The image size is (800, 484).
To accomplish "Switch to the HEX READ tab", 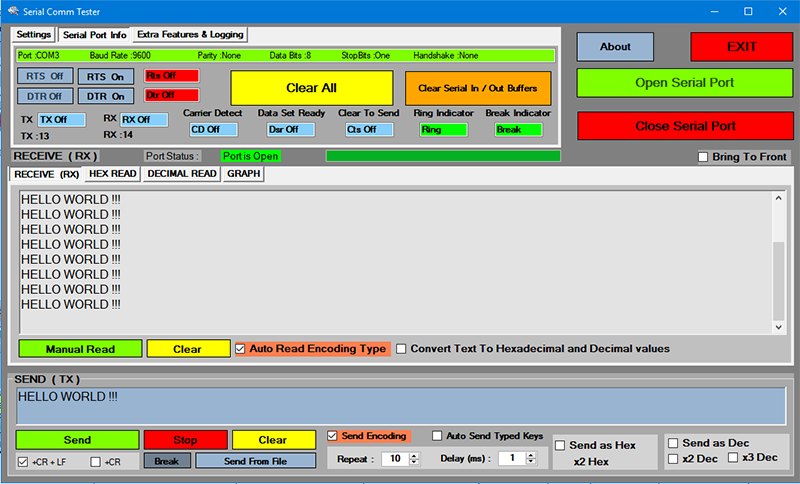I will pyautogui.click(x=112, y=174).
